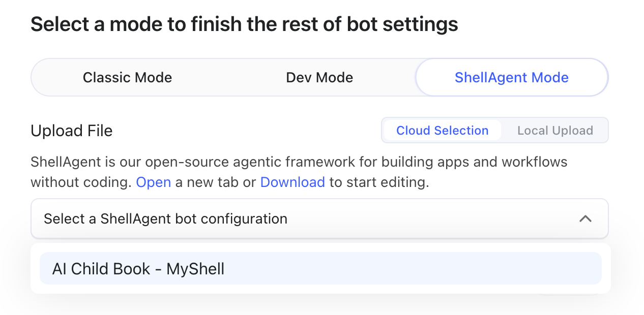Click the "Select a ShellAgent bot configuration" placeholder
The width and height of the screenshot is (644, 315).
165,219
